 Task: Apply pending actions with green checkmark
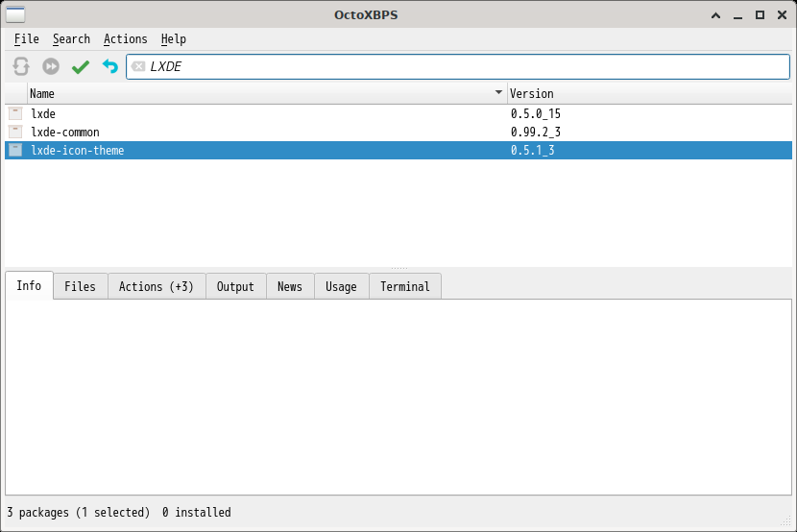pos(81,66)
